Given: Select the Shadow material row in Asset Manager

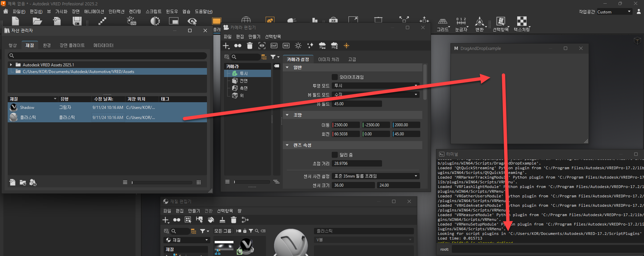Looking at the screenshot, I should (107, 108).
